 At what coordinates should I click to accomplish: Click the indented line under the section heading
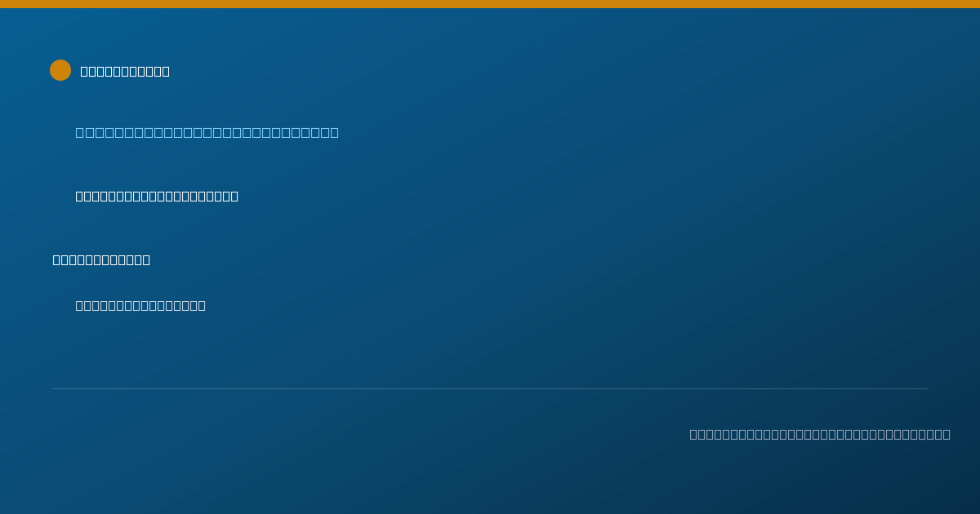click(x=140, y=305)
